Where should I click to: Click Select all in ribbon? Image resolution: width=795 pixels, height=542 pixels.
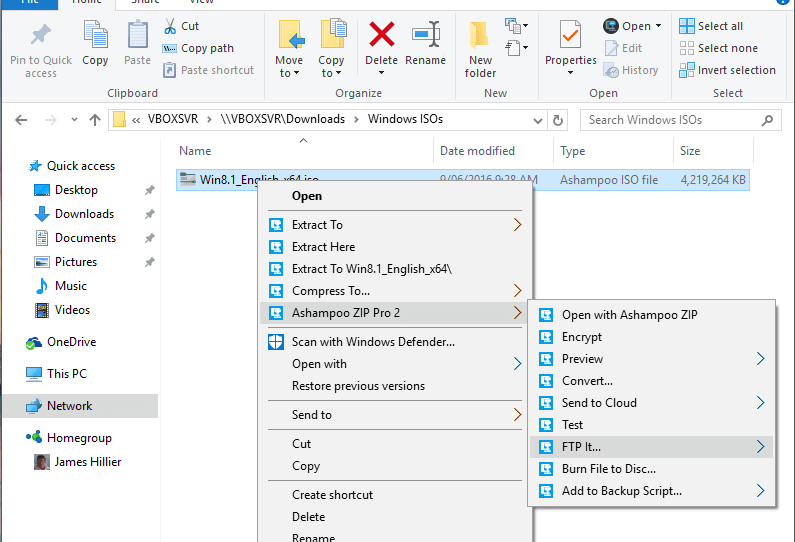[x=711, y=26]
